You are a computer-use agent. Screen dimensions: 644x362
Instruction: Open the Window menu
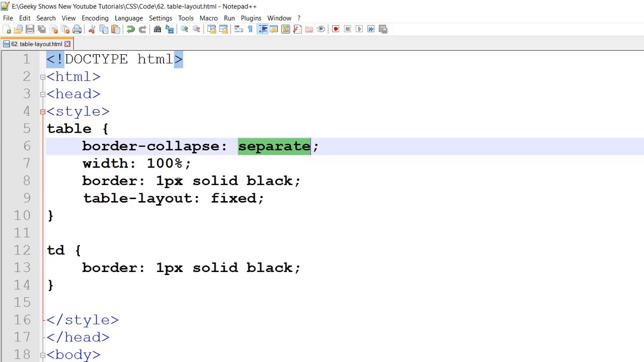[279, 18]
